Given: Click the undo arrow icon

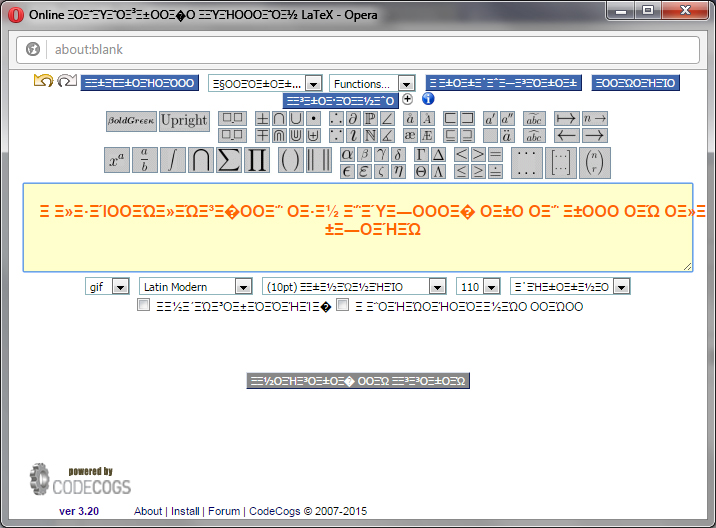Looking at the screenshot, I should [x=43, y=81].
